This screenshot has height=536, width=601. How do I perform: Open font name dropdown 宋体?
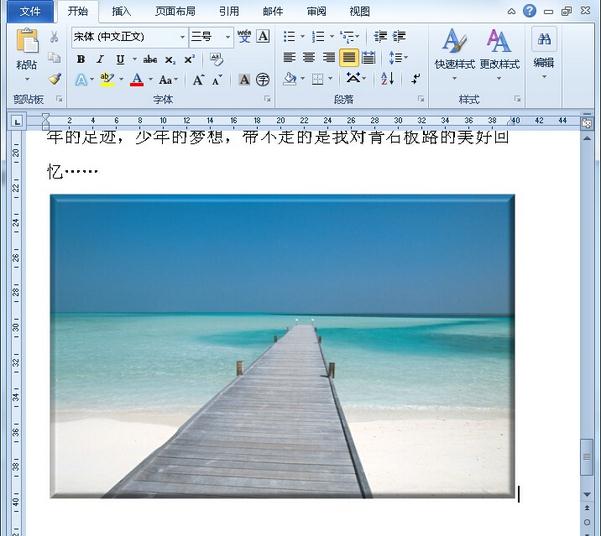183,37
